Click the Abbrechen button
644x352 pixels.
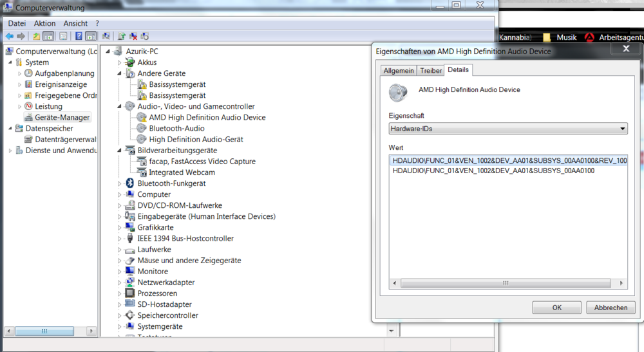click(x=610, y=308)
